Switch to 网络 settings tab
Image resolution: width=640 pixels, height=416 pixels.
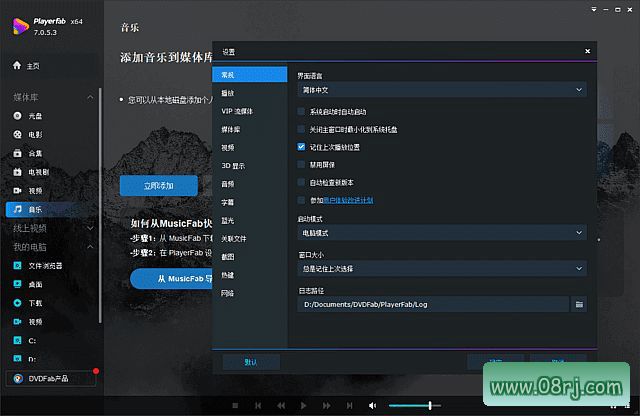coord(250,293)
